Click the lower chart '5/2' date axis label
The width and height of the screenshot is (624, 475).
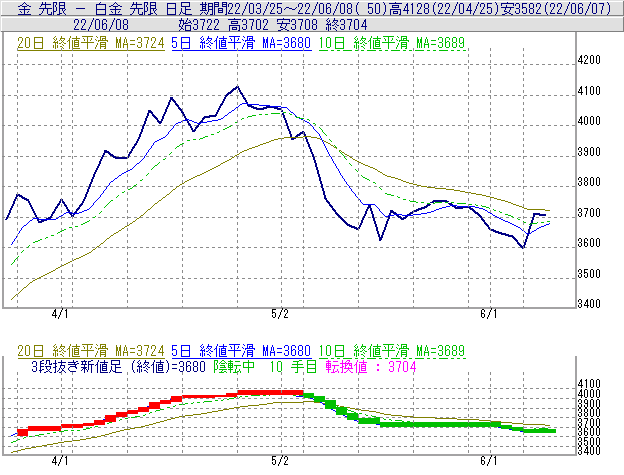click(280, 461)
